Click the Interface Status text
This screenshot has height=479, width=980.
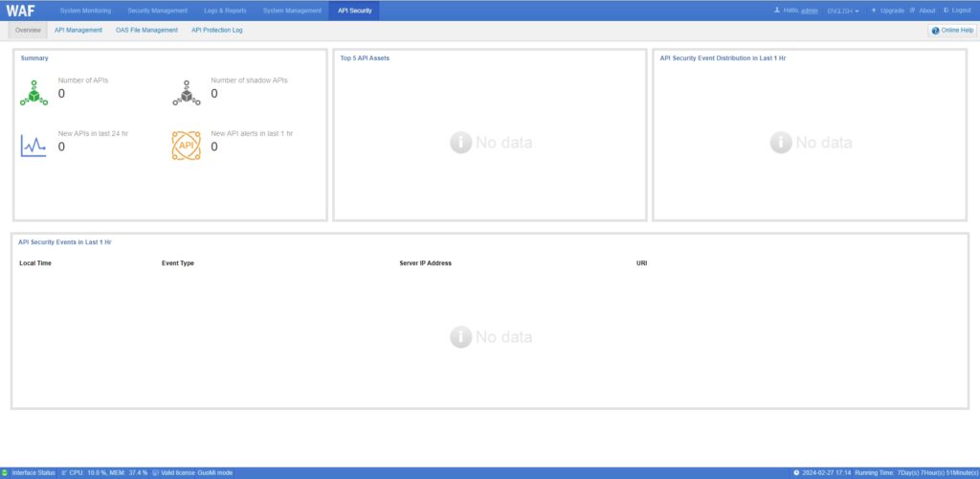coord(33,472)
